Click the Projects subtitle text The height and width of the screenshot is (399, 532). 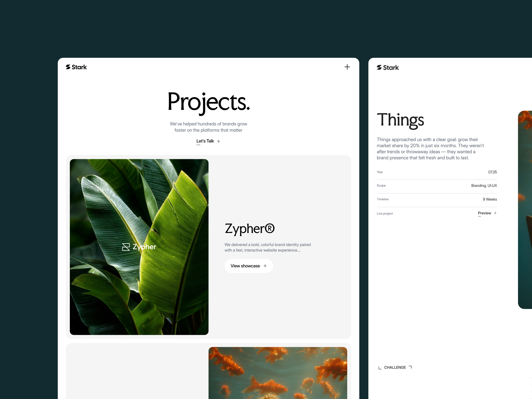209,127
